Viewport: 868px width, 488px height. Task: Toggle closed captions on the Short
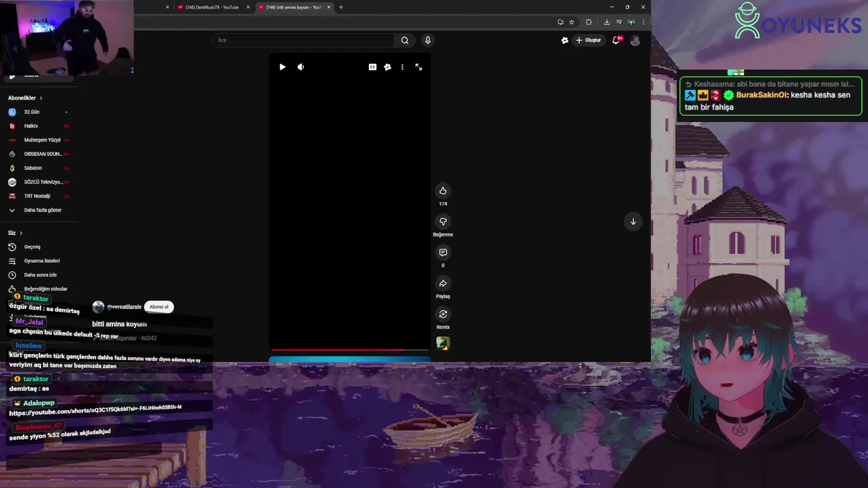coord(372,67)
